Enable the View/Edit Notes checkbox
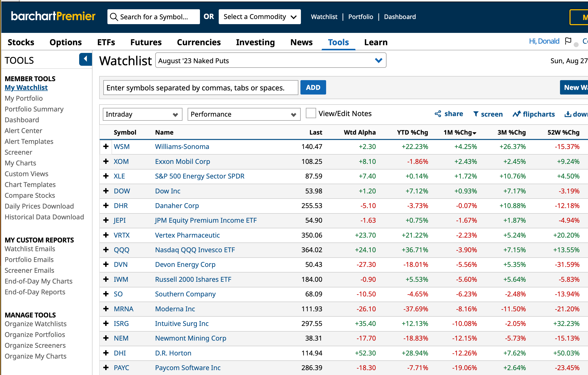This screenshot has width=588, height=375. [311, 113]
